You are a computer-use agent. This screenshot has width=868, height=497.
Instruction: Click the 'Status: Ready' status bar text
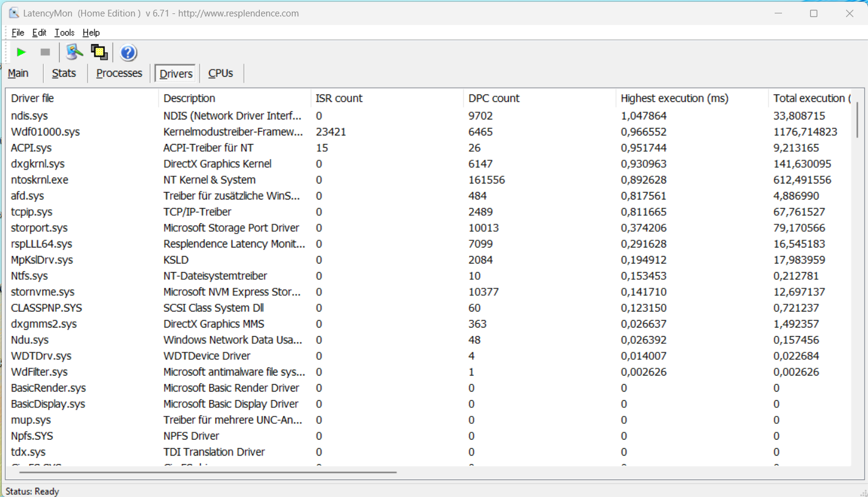(32, 491)
